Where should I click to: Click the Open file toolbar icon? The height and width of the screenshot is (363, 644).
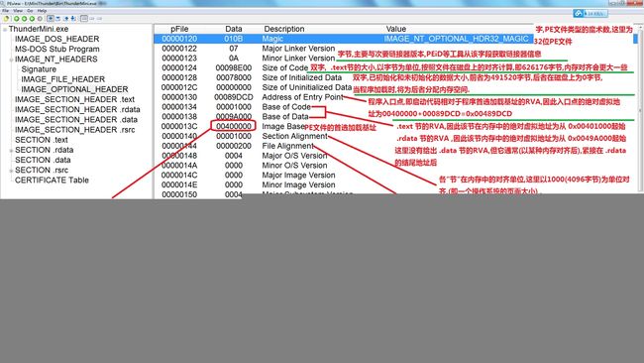point(6,19)
